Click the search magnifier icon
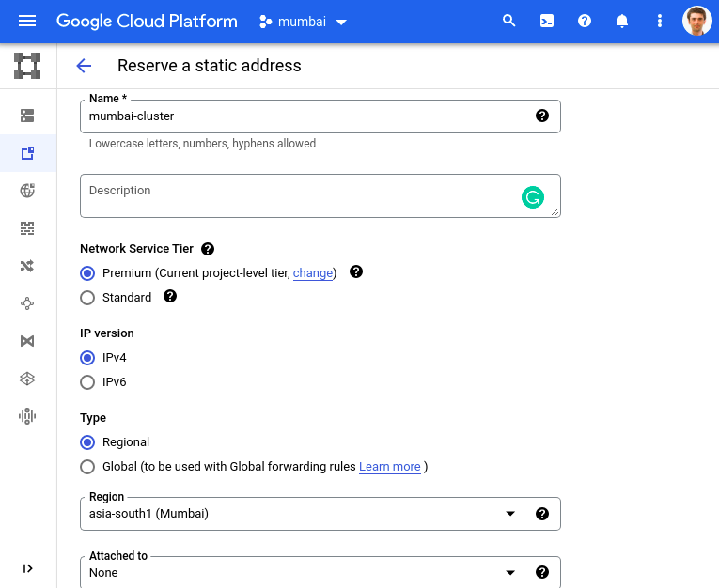Screen dimensions: 719x588 pos(508,21)
